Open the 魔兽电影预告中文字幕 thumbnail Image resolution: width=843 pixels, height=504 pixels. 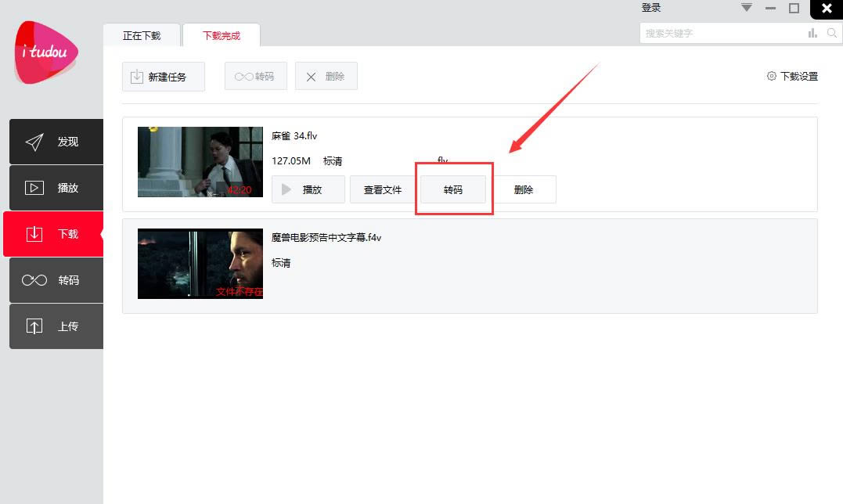click(200, 264)
